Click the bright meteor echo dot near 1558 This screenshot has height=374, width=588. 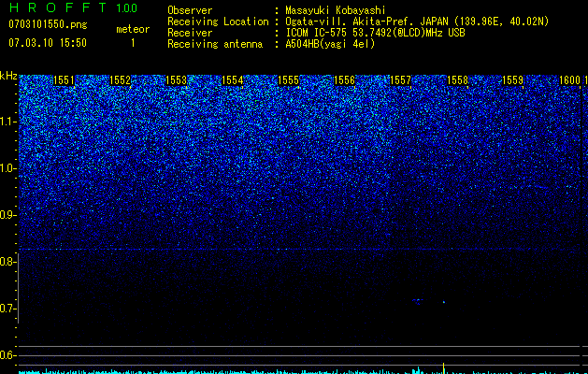[x=444, y=302]
